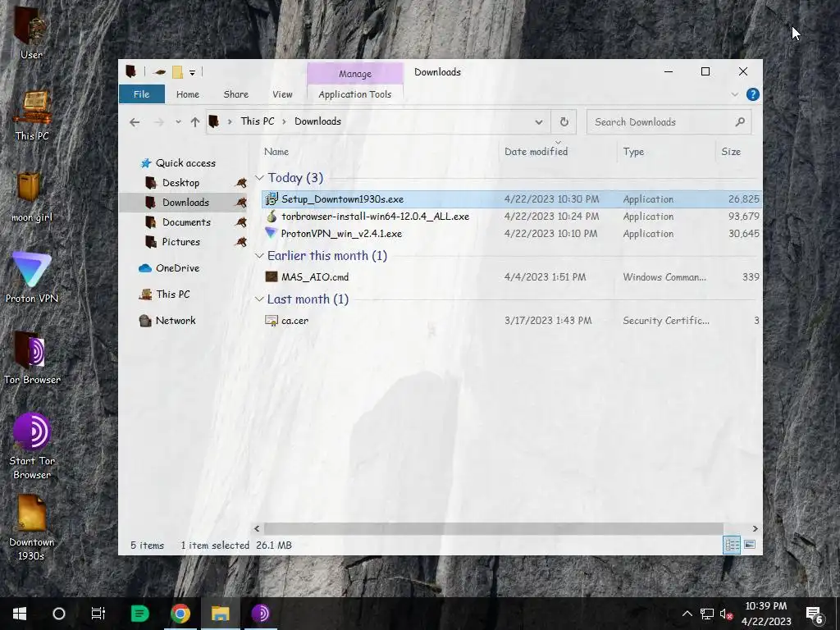Open the User desktop icon
Screen dimensions: 840x630
point(31,33)
